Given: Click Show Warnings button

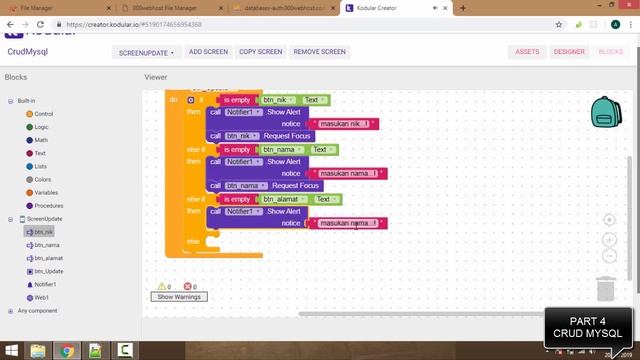Looking at the screenshot, I should coord(179,297).
